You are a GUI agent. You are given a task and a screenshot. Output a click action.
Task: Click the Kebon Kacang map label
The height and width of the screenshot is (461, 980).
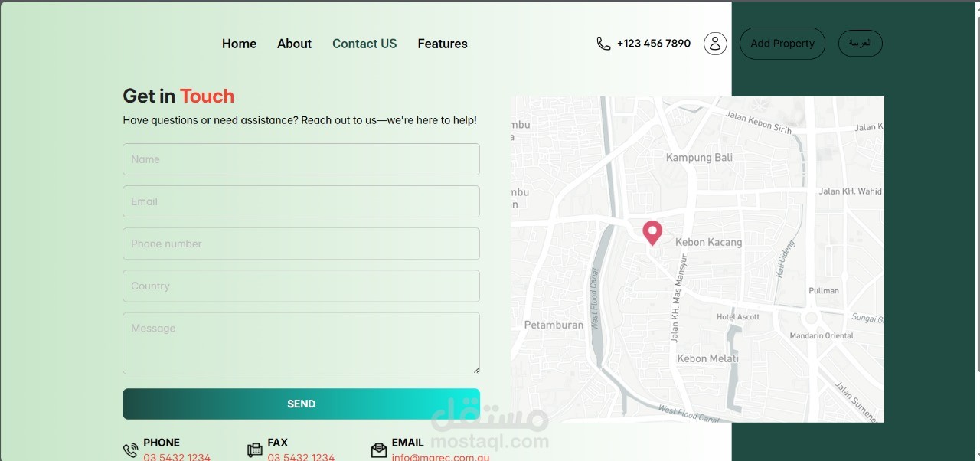[x=708, y=242]
